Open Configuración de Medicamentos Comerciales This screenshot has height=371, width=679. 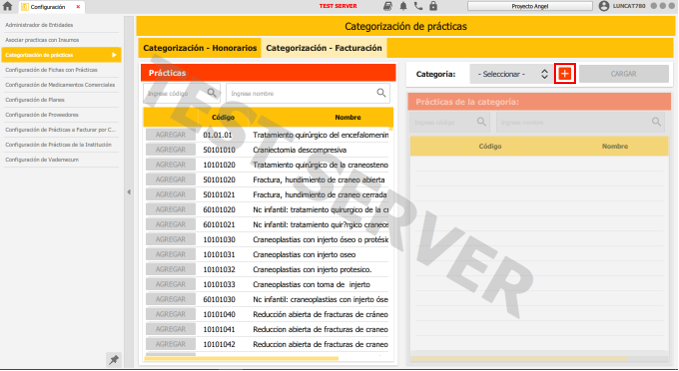click(61, 85)
